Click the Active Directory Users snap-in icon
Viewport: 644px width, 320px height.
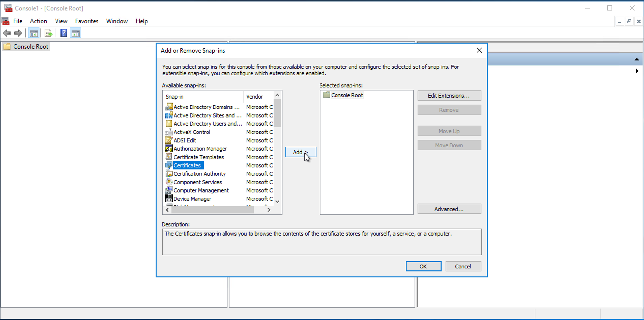point(169,124)
